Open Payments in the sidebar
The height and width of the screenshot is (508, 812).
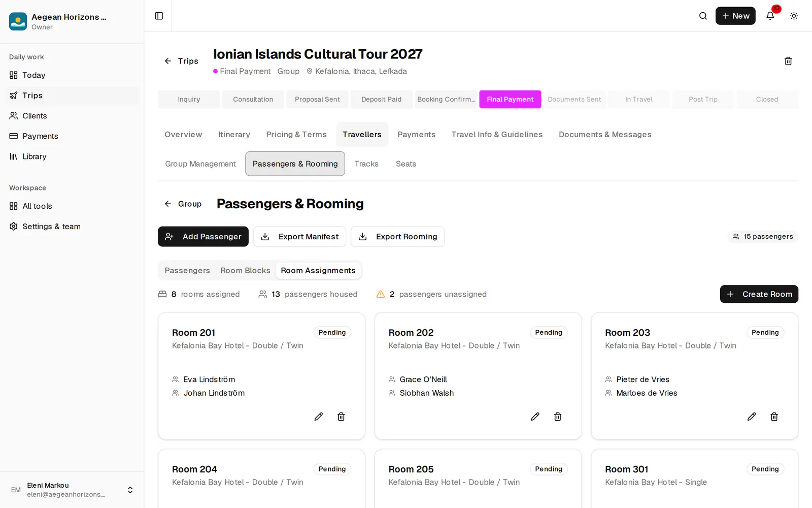(x=72, y=136)
